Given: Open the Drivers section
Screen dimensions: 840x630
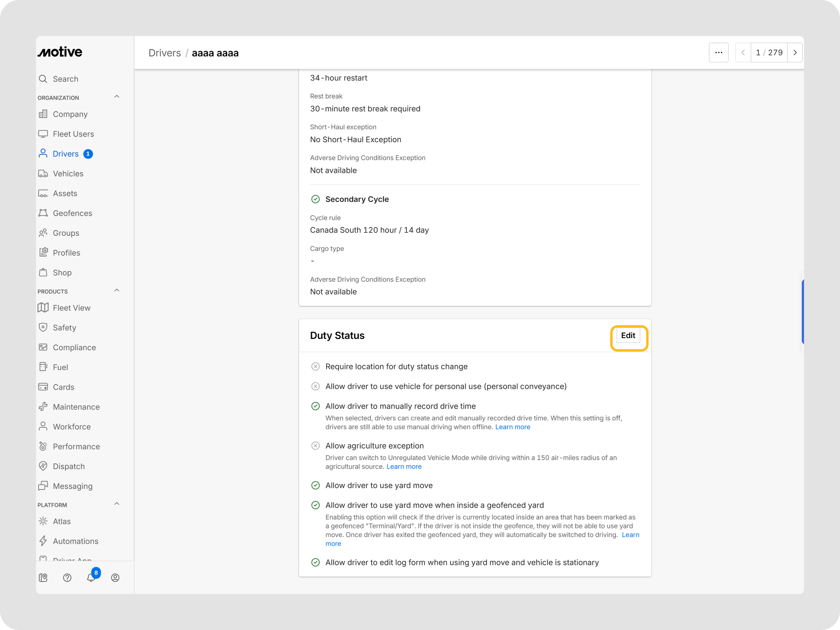Looking at the screenshot, I should tap(66, 154).
